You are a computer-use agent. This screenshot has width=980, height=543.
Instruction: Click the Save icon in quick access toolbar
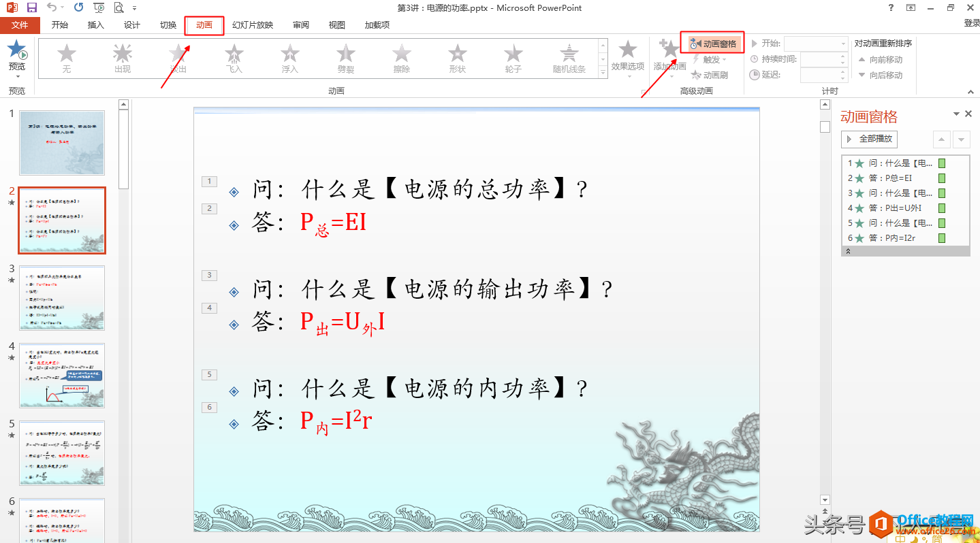tap(31, 7)
